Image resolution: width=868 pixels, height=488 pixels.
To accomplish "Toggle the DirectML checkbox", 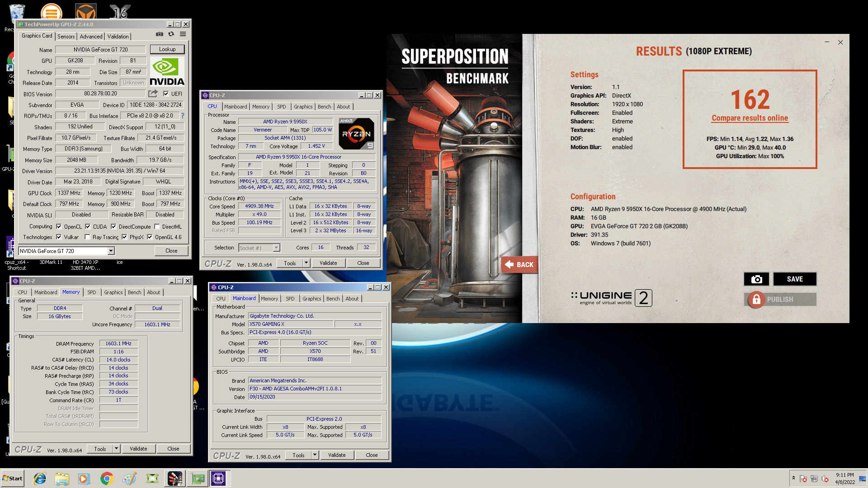I will 157,227.
